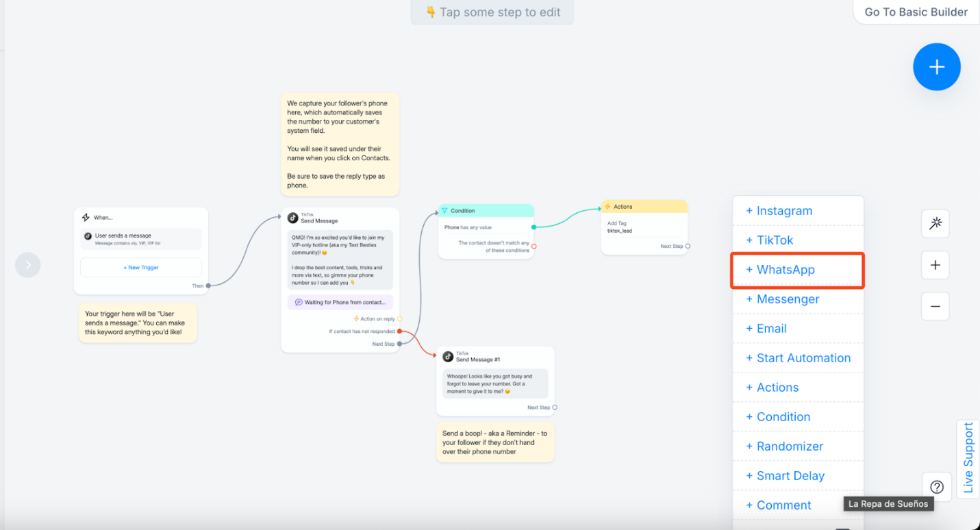Click the blue plus add-step button

coord(936,66)
